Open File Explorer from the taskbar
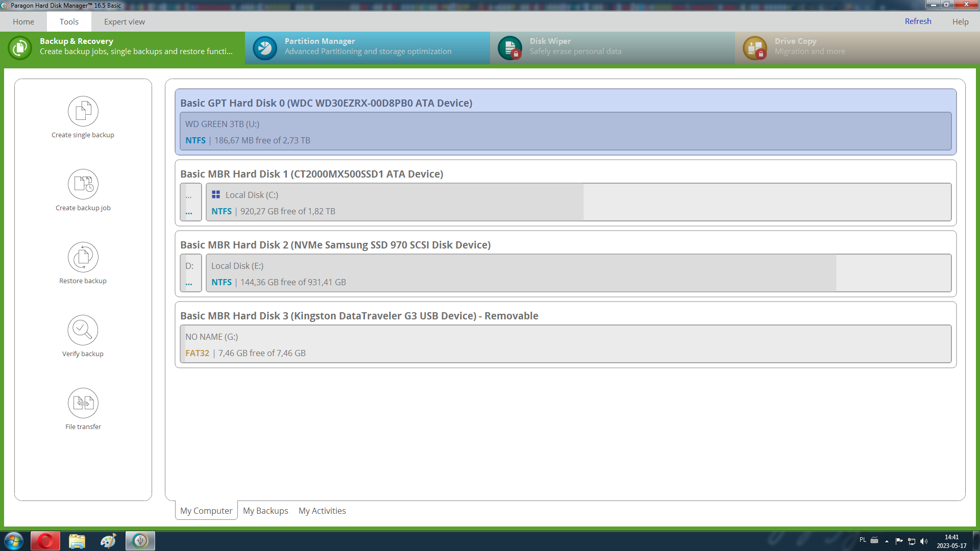The image size is (980, 551). (x=77, y=541)
